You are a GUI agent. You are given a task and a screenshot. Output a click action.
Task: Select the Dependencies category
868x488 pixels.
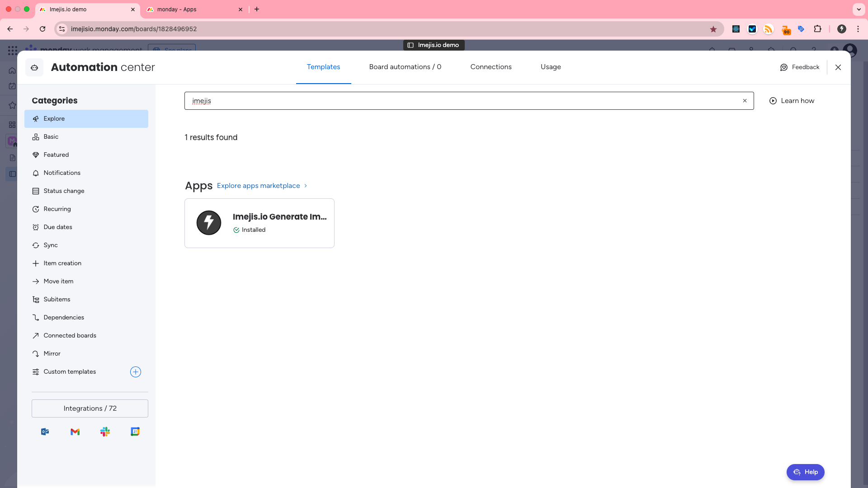(86, 318)
